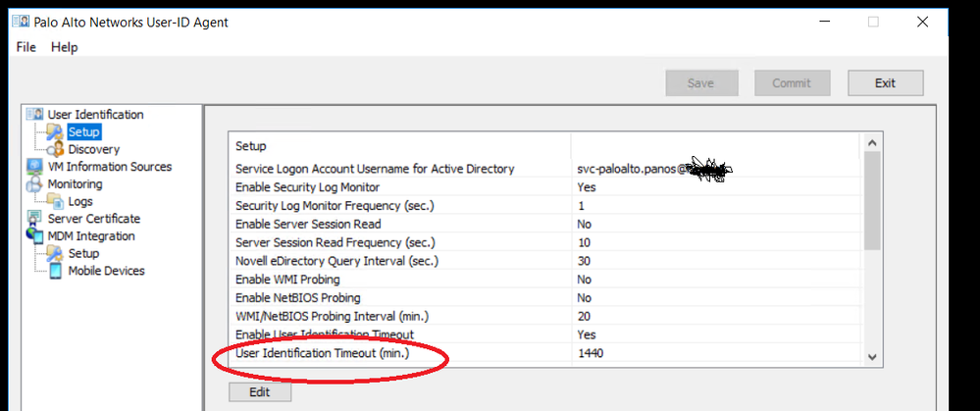Click the Exit button

pos(885,83)
